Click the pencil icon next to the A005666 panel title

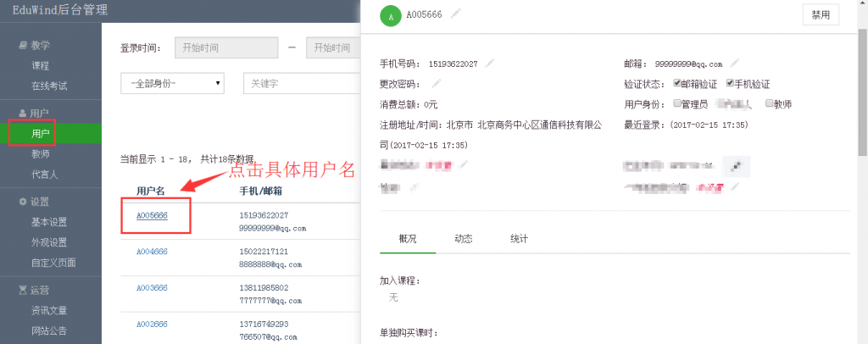[455, 14]
